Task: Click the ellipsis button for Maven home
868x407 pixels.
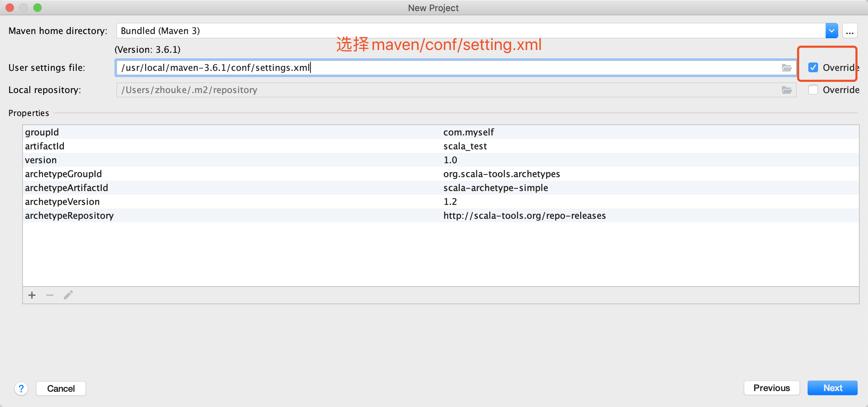Action: (850, 31)
